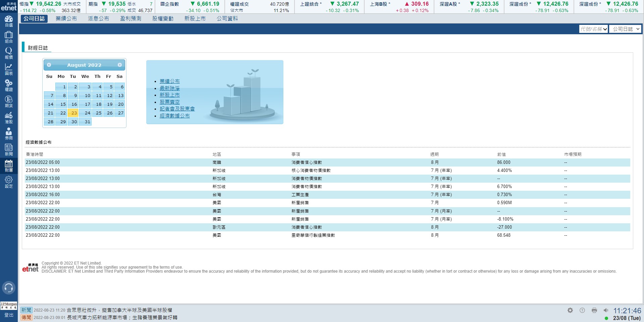Switch to the 新股上市 tab

(x=195, y=18)
